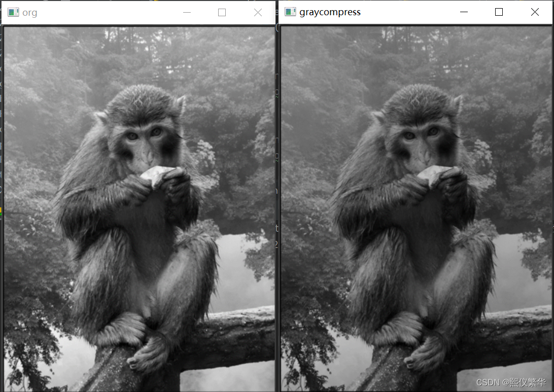Close the org window

pyautogui.click(x=258, y=12)
